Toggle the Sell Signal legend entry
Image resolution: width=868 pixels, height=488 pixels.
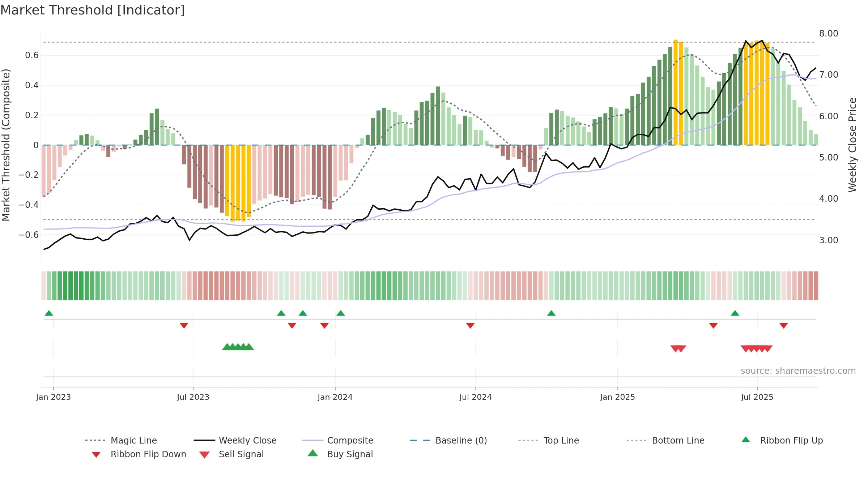point(231,454)
